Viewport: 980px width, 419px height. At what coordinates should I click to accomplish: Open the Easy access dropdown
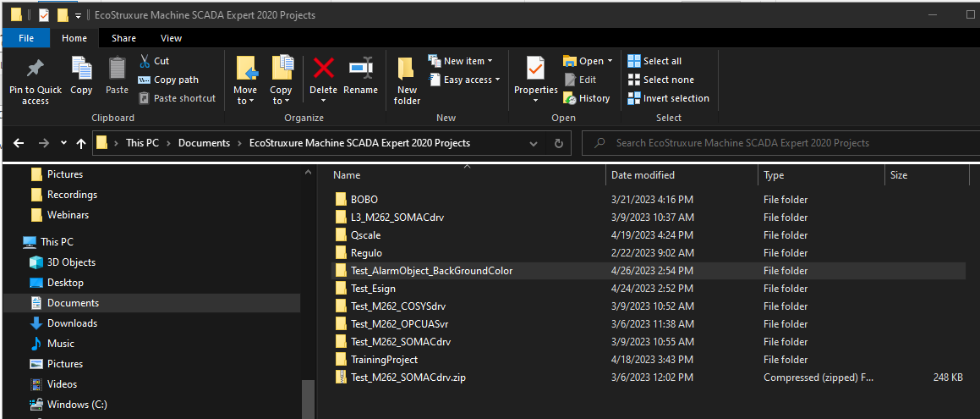(x=463, y=80)
